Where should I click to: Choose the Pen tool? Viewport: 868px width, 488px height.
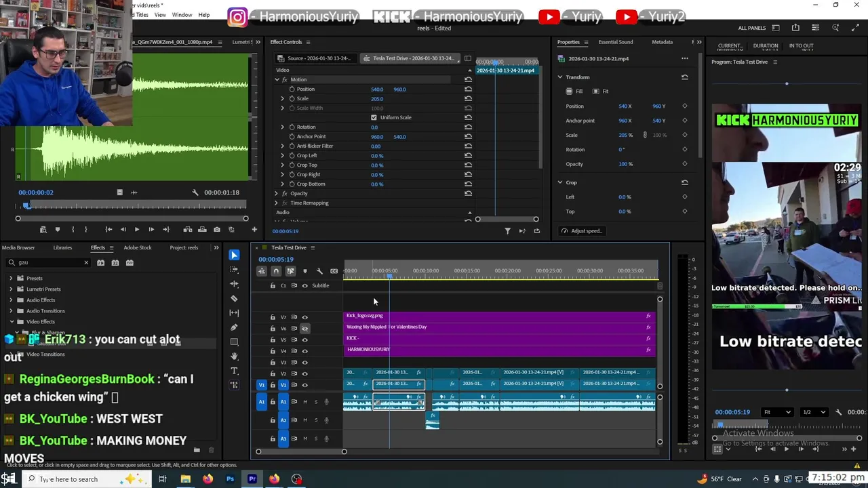234,327
